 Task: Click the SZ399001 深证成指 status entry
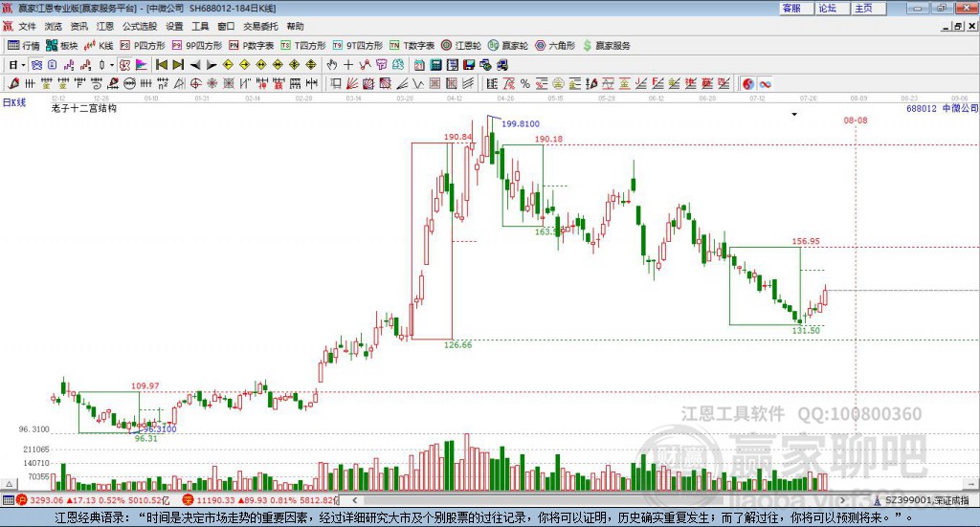click(x=921, y=500)
